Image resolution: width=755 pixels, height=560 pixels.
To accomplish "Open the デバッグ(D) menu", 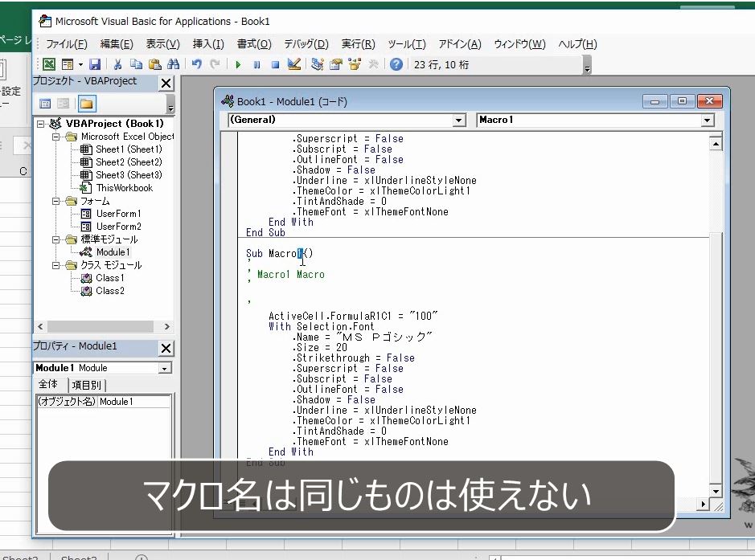I will click(x=306, y=44).
